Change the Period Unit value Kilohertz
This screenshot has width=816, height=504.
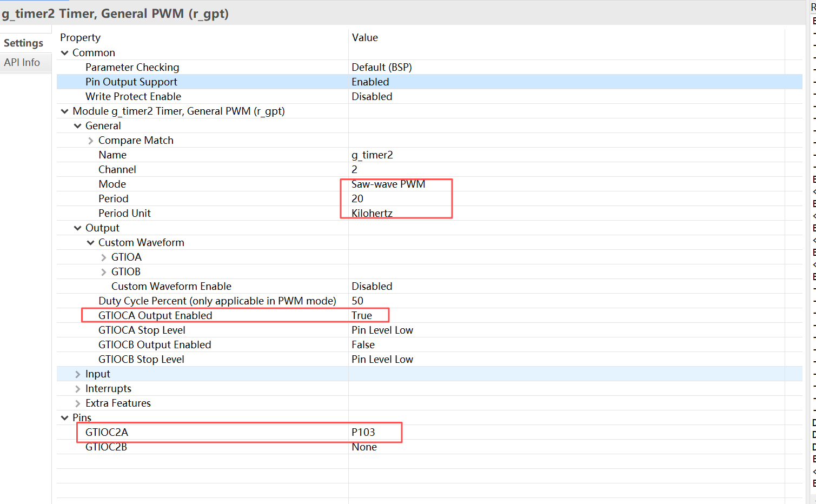click(x=372, y=213)
